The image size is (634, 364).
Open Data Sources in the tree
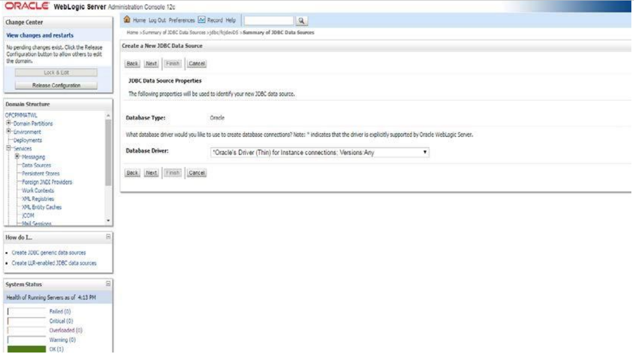tap(37, 165)
